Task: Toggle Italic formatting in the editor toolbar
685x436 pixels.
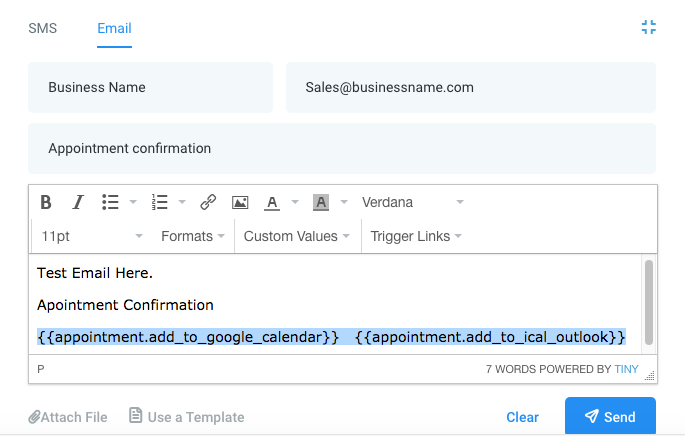Action: (x=78, y=202)
